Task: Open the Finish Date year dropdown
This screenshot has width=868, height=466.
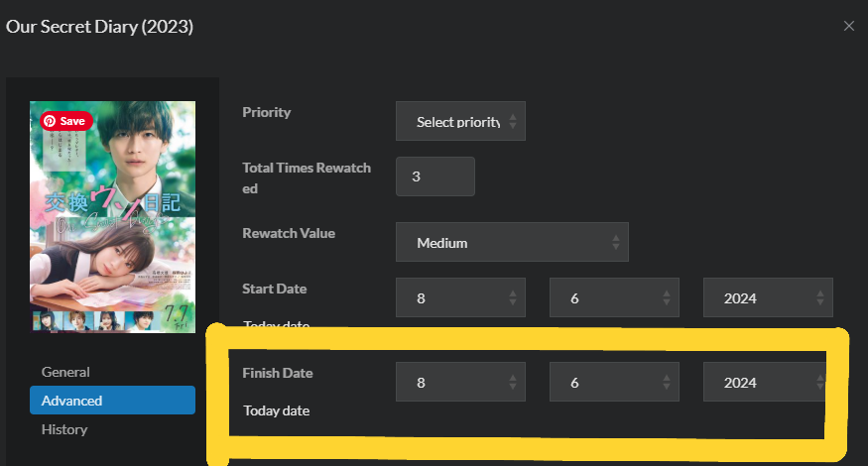Action: pos(765,382)
